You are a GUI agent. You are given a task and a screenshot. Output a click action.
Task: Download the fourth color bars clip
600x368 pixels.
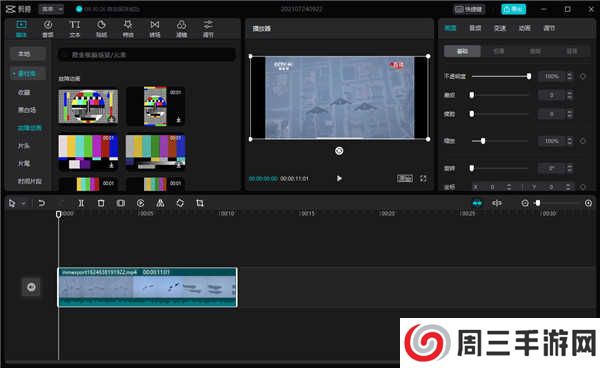tap(179, 165)
